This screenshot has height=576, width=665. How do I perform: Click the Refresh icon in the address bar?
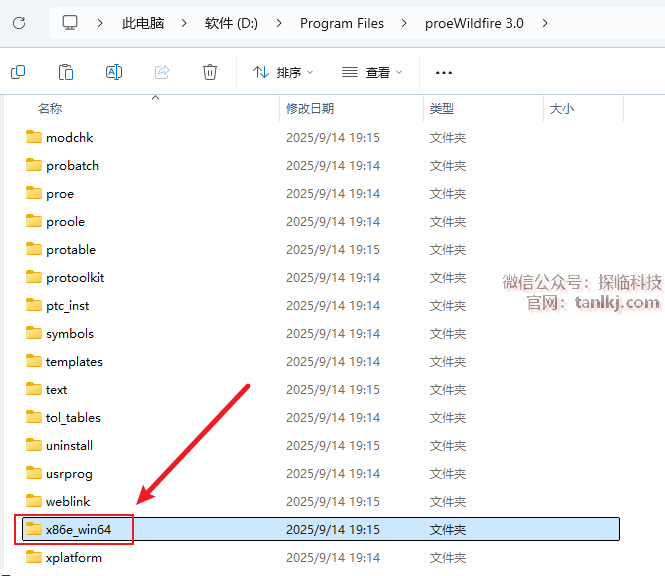pyautogui.click(x=19, y=23)
